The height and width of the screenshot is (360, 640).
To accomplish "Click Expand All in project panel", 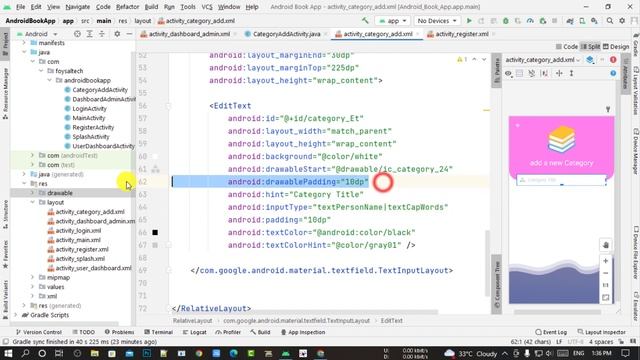I will click(89, 34).
